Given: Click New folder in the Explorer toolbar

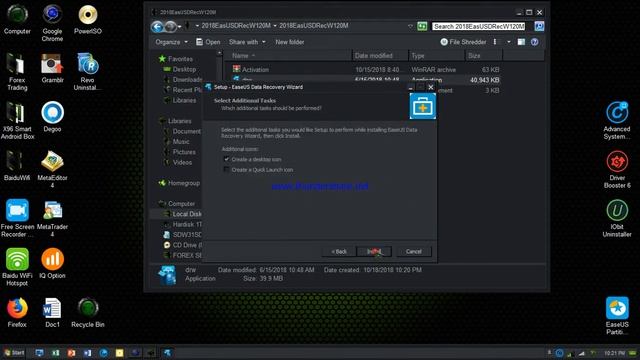Looking at the screenshot, I should pos(289,42).
